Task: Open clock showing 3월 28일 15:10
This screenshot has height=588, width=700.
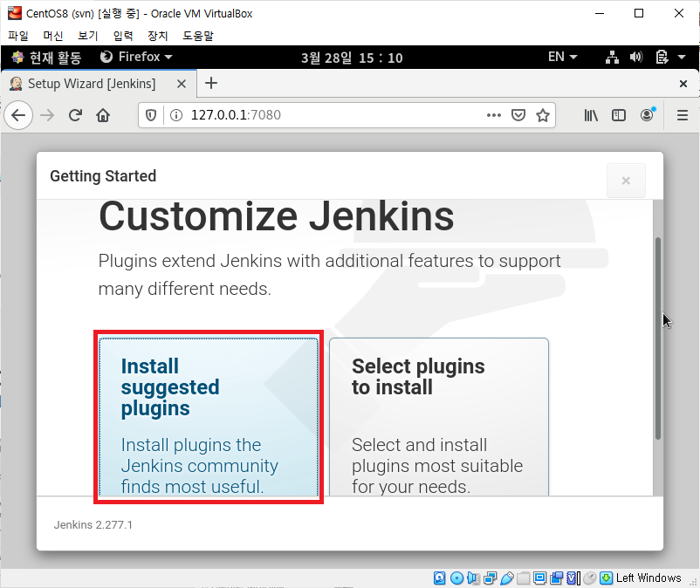Action: click(x=352, y=58)
